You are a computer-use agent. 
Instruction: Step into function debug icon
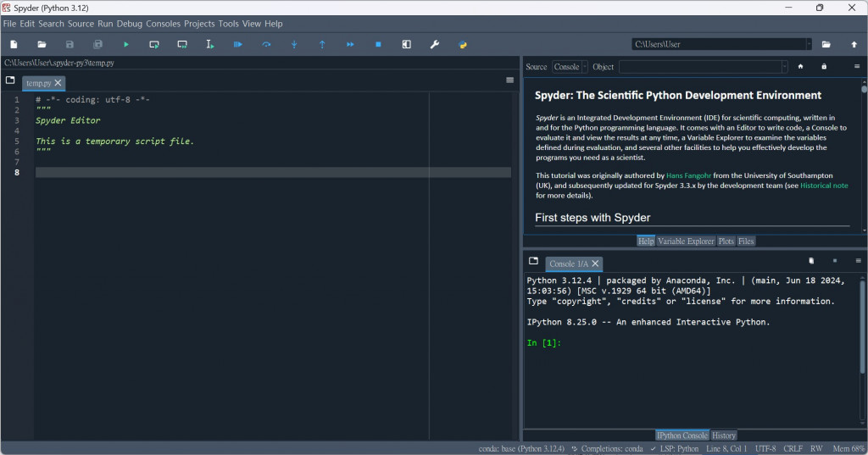(294, 44)
